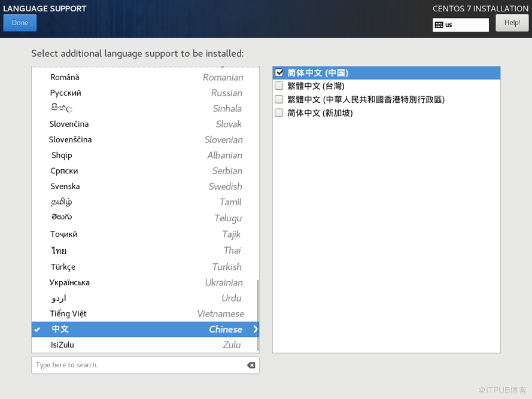The image size is (532, 399).
Task: Select the Telugu language row
Action: (145, 218)
